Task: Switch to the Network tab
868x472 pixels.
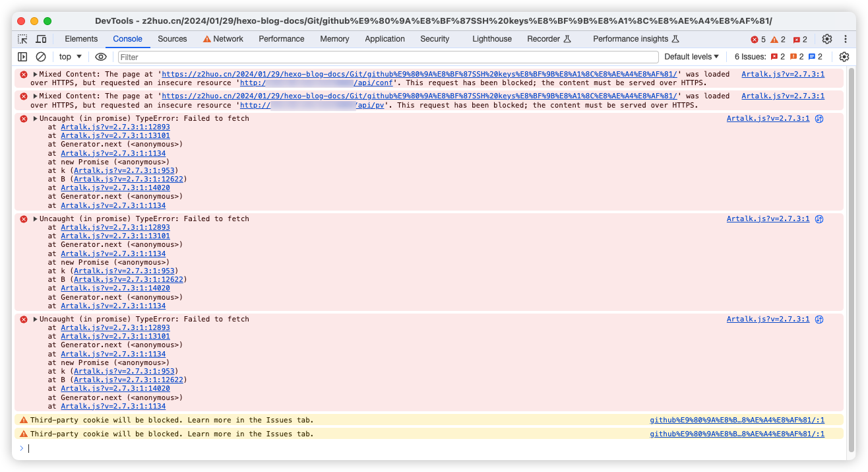Action: 223,39
